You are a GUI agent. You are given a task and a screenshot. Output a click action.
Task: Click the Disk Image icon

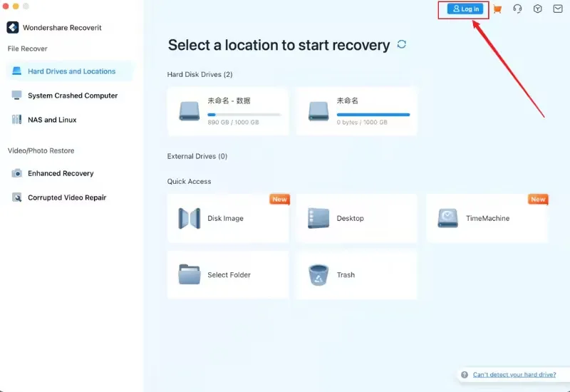[x=190, y=218]
